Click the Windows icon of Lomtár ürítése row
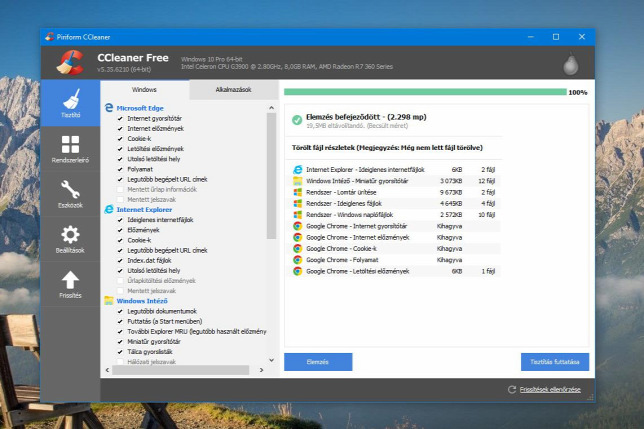This screenshot has width=644, height=429. (x=297, y=192)
